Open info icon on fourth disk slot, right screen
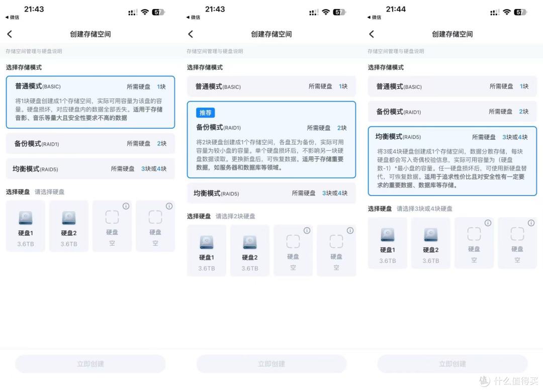Image resolution: width=543 pixels, height=392 pixels. pos(531,223)
